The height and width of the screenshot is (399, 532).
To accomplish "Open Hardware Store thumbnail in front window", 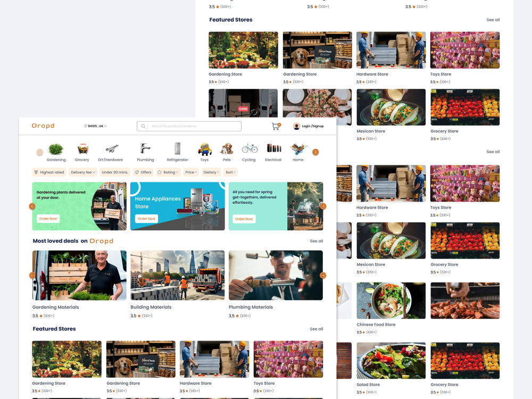I will [x=214, y=359].
